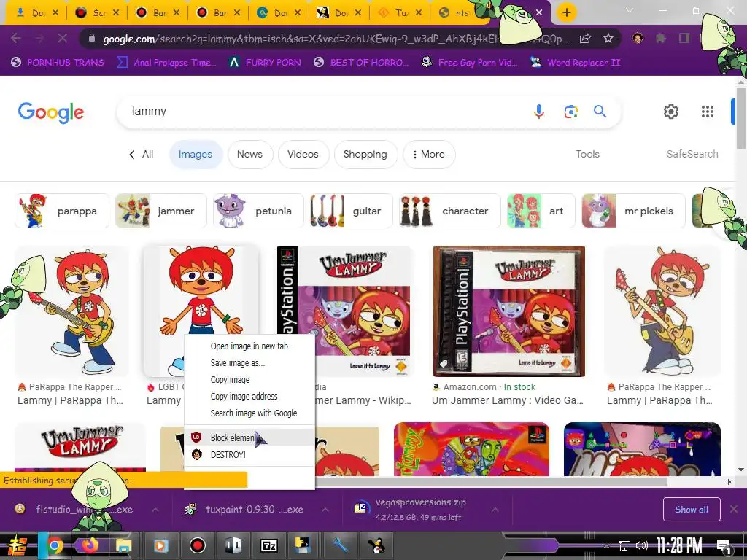
Task: Stop loading the page with the X button
Action: pos(63,38)
